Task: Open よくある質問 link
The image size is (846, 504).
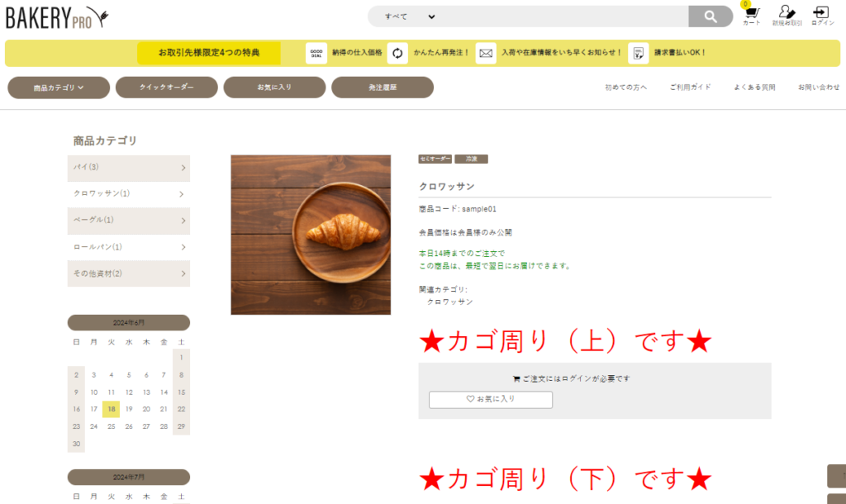Action: click(754, 88)
